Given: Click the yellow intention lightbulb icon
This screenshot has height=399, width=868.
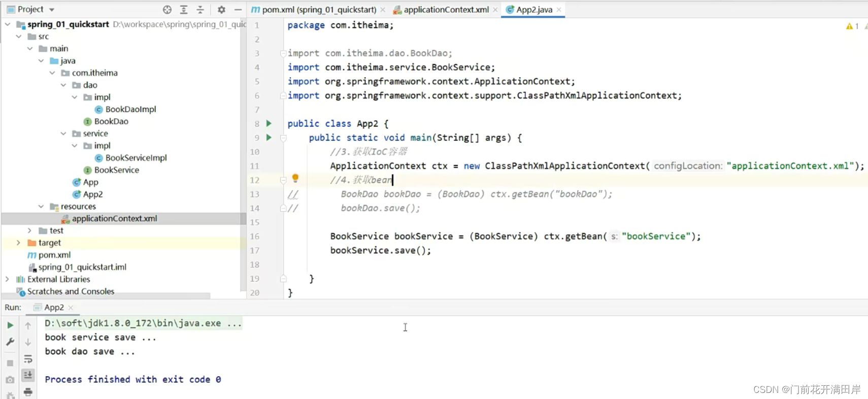Looking at the screenshot, I should pyautogui.click(x=295, y=178).
